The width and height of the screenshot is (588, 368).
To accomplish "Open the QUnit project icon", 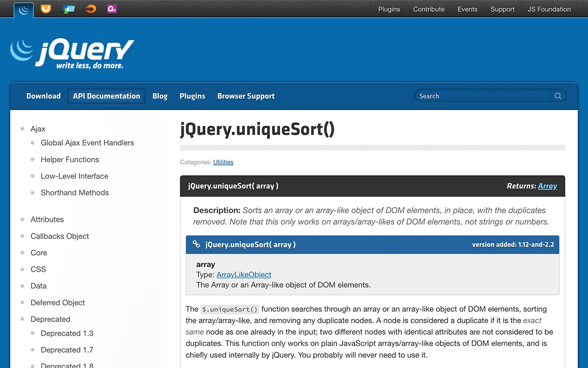I will tap(112, 8).
